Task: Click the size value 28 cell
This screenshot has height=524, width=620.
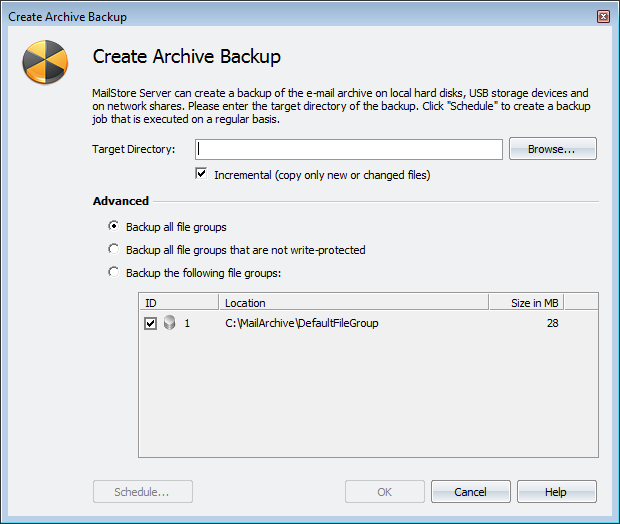Action: pos(552,323)
